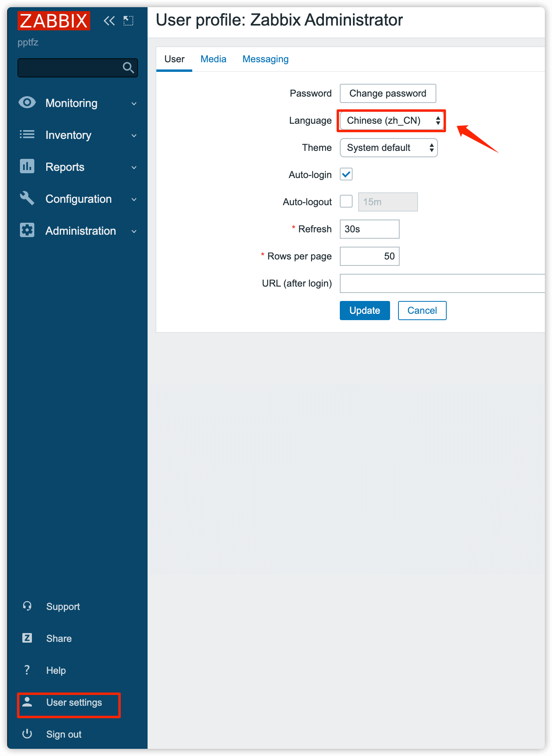The image size is (552, 756).
Task: Select the User tab
Action: [174, 59]
